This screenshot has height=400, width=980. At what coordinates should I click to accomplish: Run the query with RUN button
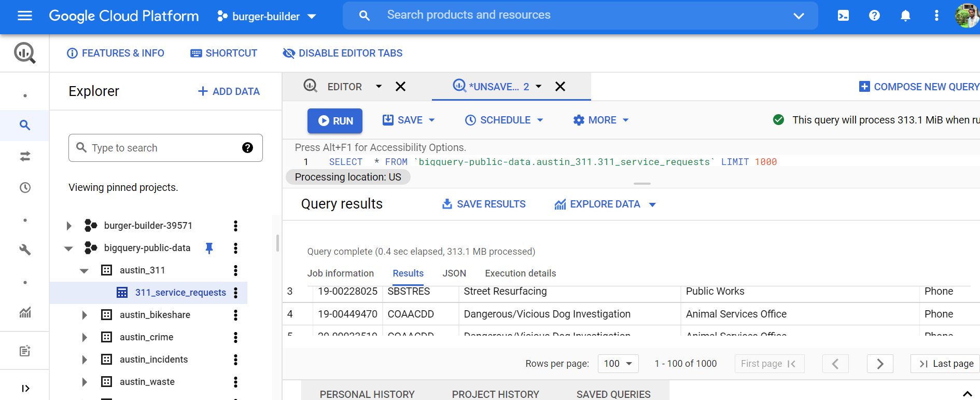click(335, 120)
